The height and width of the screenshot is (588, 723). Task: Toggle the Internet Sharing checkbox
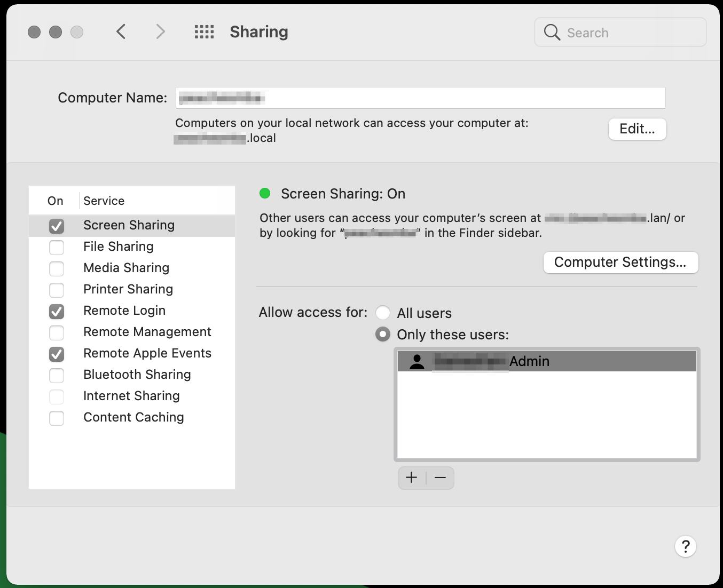(57, 397)
